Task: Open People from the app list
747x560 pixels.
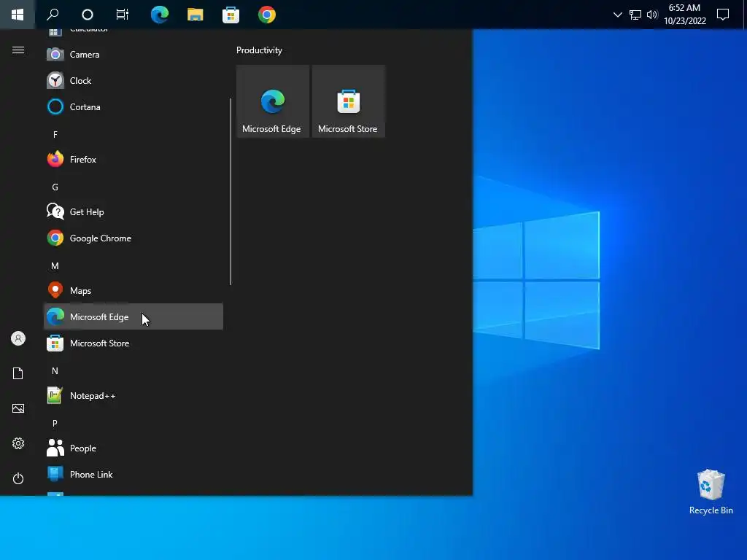Action: 133,448
